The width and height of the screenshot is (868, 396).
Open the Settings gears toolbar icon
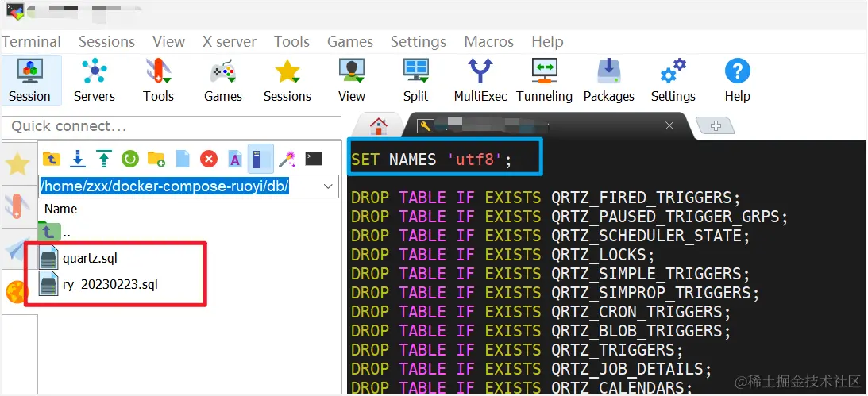[673, 80]
